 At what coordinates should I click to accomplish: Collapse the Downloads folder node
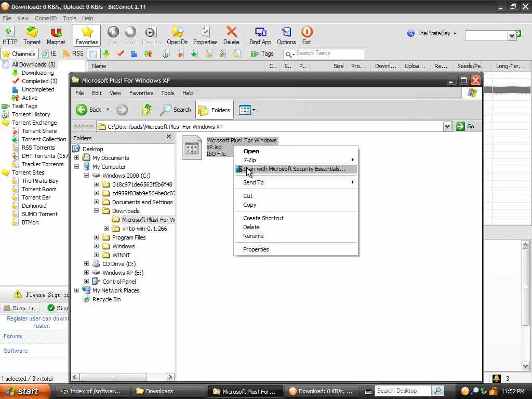click(x=96, y=211)
